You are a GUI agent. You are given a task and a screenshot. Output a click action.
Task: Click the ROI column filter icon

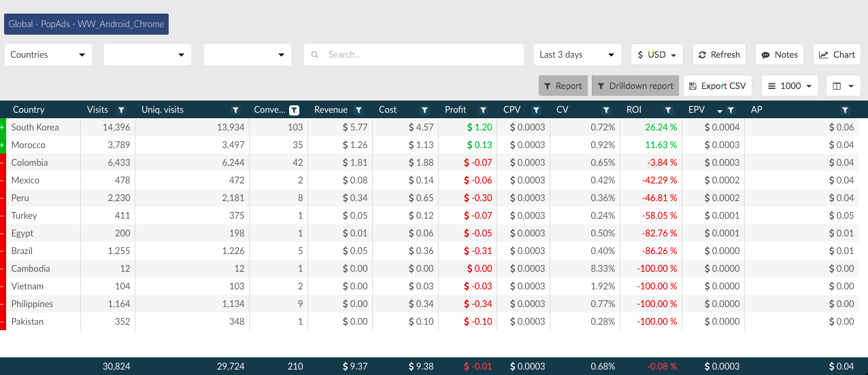coord(668,110)
